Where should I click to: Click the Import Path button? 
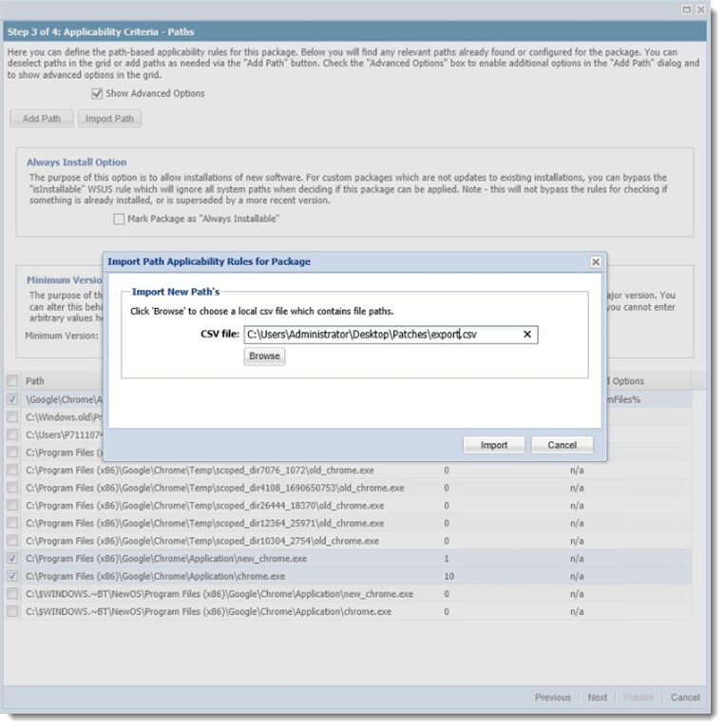click(x=109, y=119)
